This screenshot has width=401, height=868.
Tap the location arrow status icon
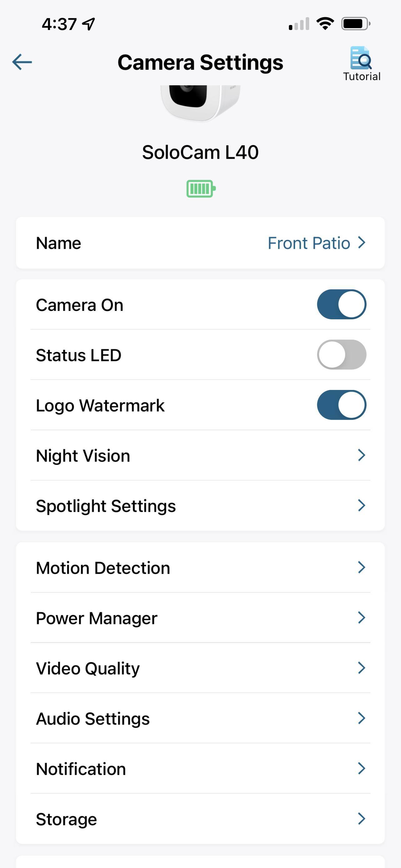[89, 24]
